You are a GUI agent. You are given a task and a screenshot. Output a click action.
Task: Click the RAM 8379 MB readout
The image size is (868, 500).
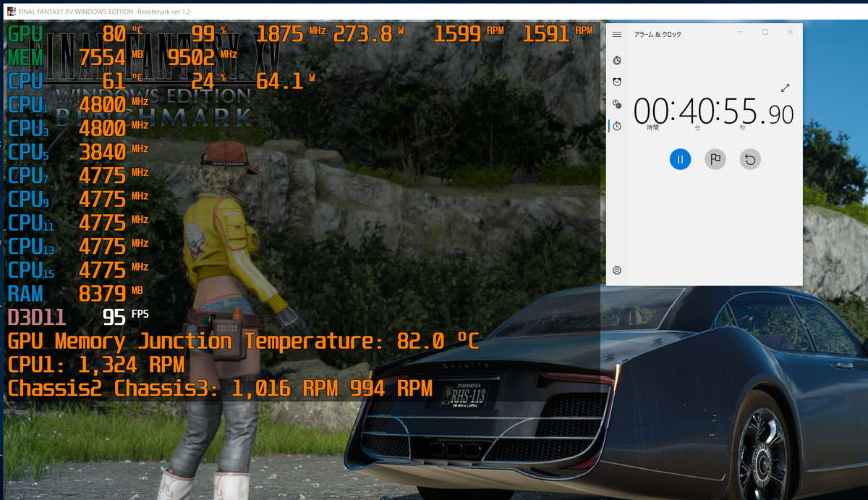tap(77, 293)
